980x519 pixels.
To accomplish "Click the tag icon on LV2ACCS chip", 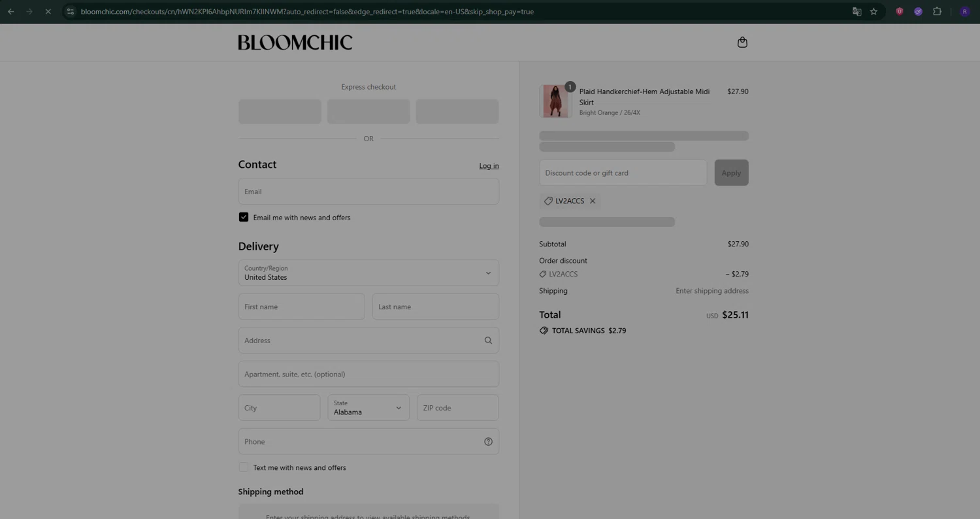I will pos(548,201).
